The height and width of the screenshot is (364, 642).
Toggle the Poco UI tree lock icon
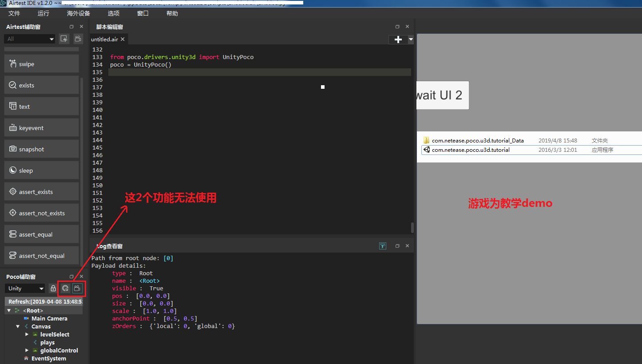(53, 288)
